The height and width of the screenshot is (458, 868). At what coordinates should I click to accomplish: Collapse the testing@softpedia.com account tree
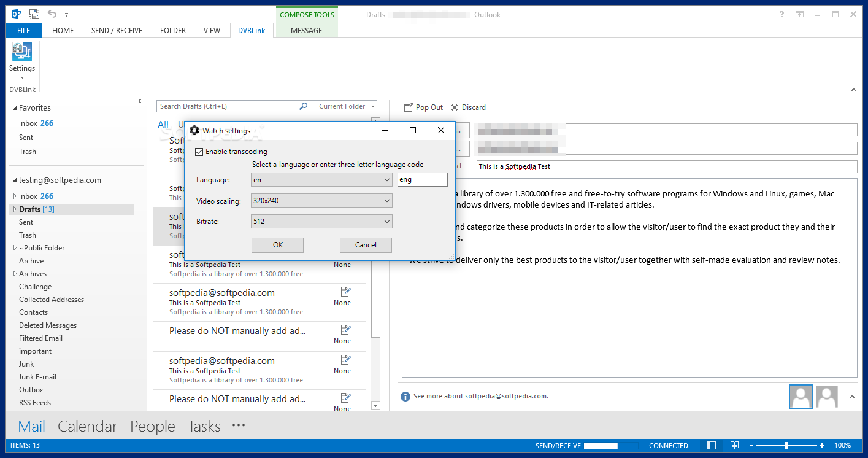[15, 180]
